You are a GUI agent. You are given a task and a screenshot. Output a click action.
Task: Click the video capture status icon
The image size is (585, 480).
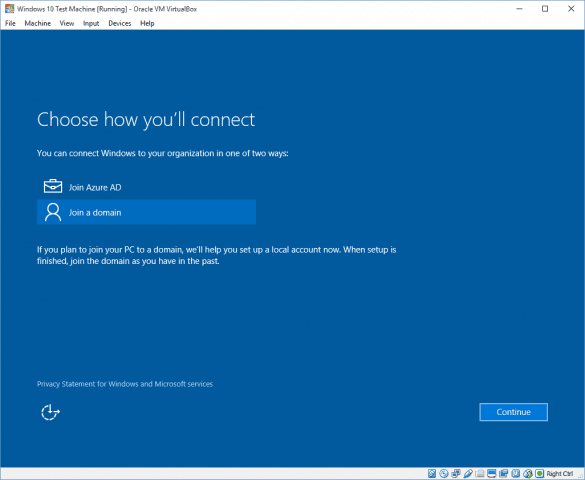click(504, 474)
